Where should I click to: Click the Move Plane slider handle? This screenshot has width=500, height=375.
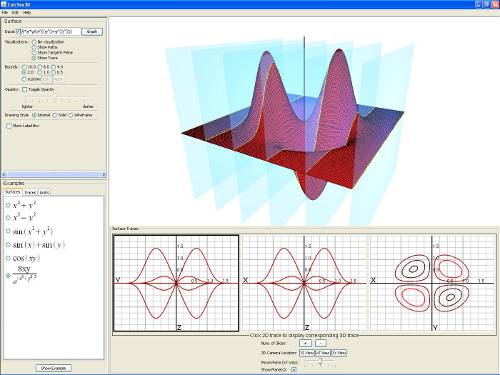[x=320, y=362]
